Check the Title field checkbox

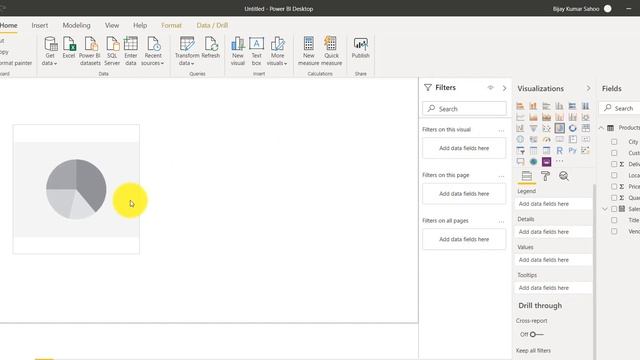click(x=614, y=220)
